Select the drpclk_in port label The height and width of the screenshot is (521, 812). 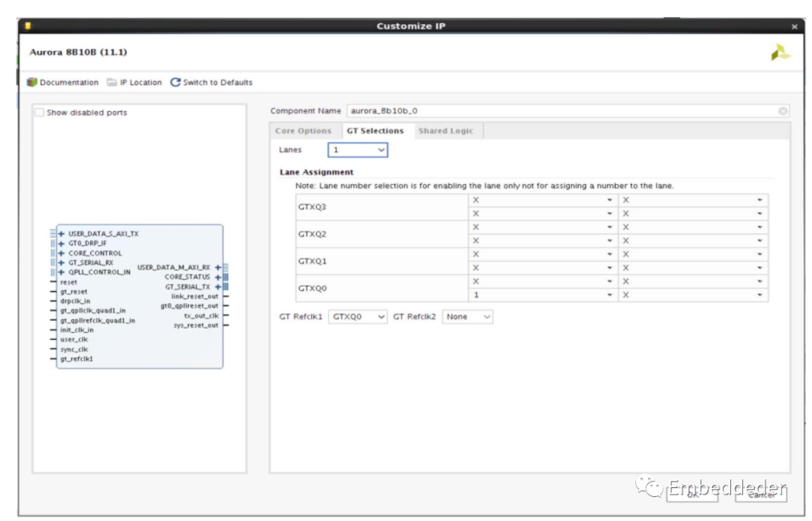75,301
